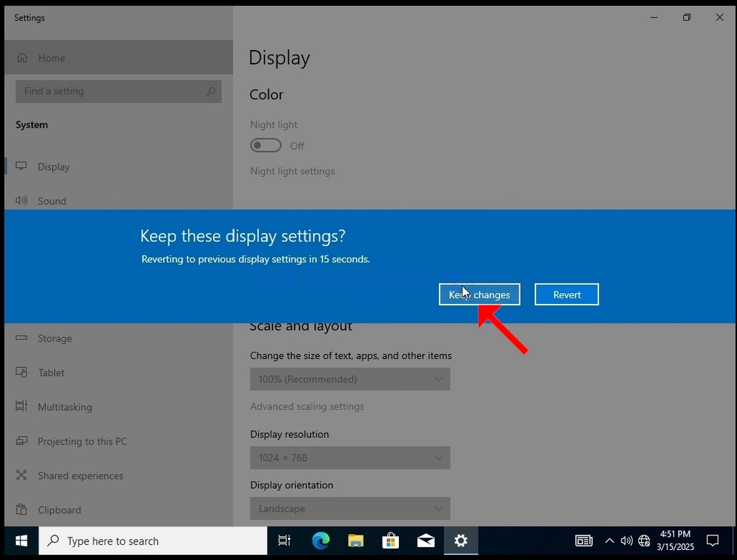Launch Microsoft Edge from the taskbar
Screen dimensions: 737x560
pos(321,540)
